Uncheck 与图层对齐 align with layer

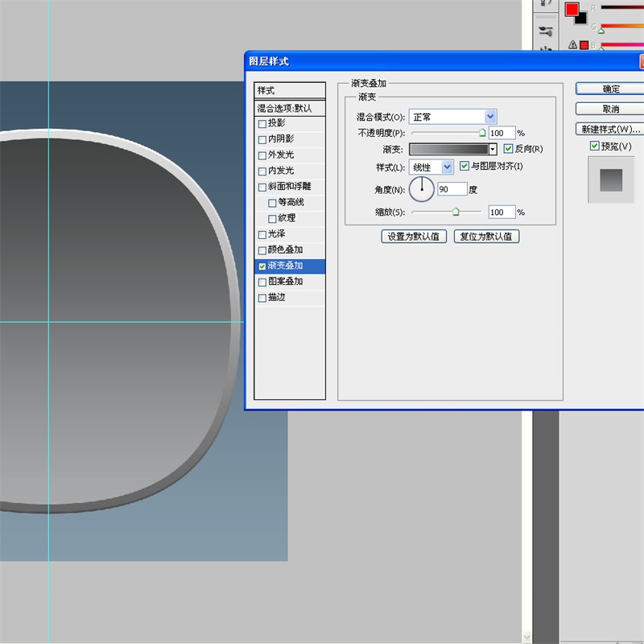[x=464, y=167]
